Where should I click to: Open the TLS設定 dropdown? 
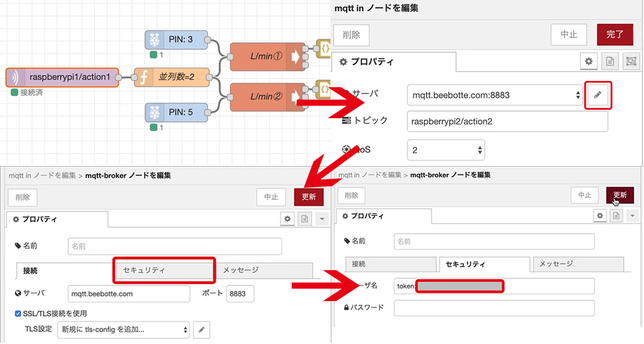click(123, 330)
